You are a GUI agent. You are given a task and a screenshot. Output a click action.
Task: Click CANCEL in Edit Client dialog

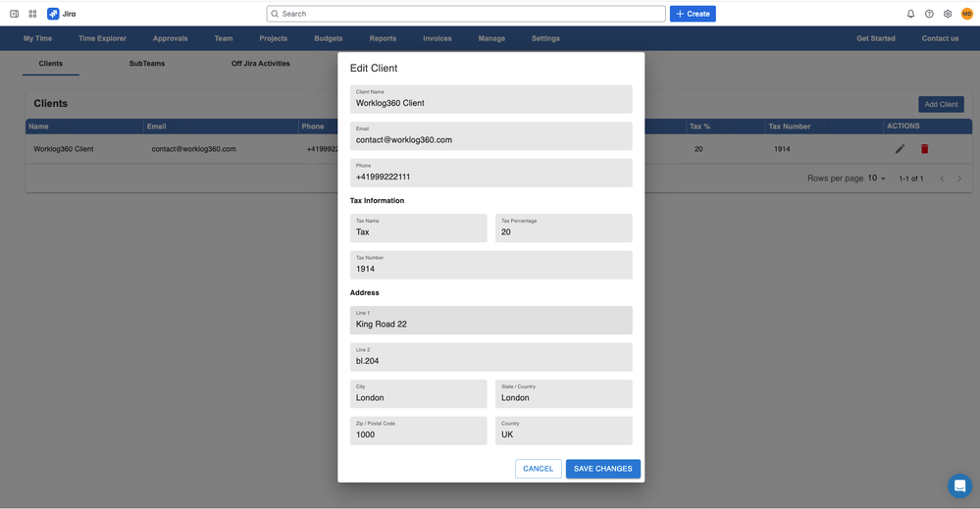[539, 469]
